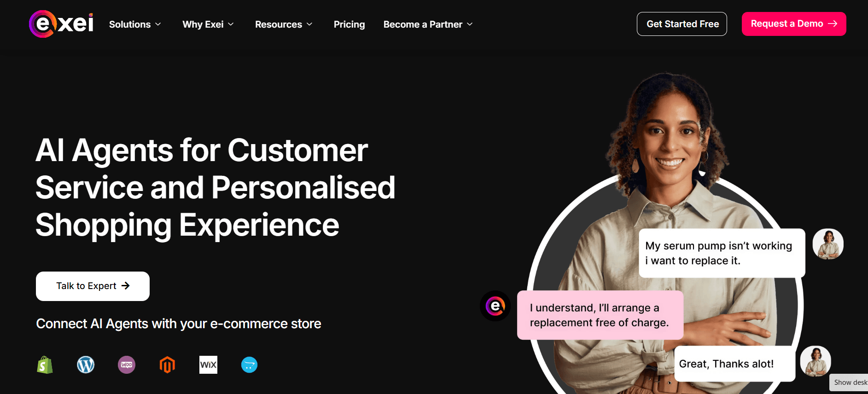
Task: Click the Talk to Expert button
Action: point(93,286)
